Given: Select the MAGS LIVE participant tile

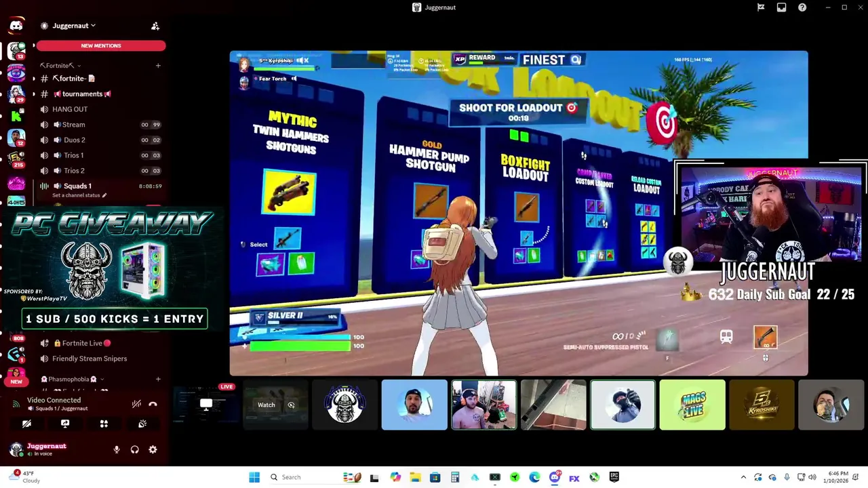Looking at the screenshot, I should tap(692, 405).
